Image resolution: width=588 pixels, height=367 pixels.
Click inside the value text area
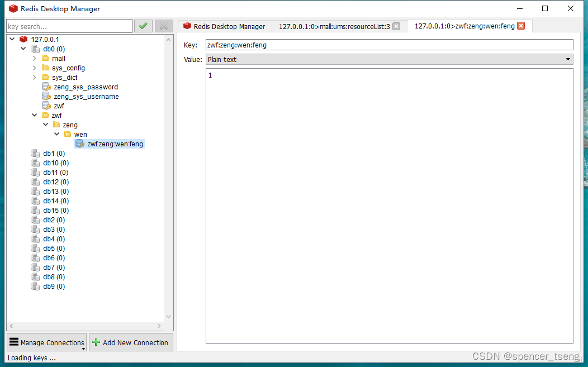coord(389,206)
